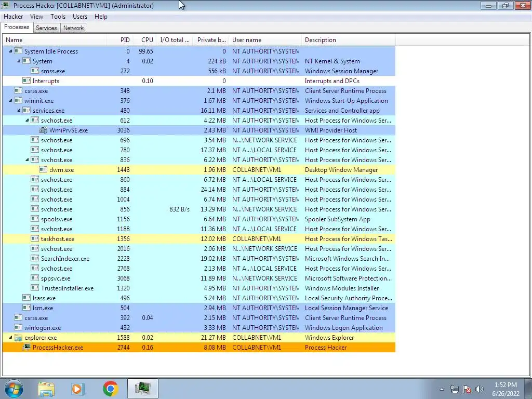Viewport: 532px width, 399px height.
Task: Click the volume speaker tray icon
Action: (480, 389)
